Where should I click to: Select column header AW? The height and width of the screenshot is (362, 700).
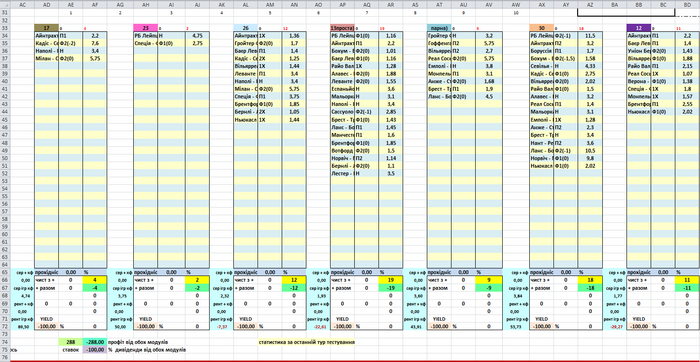tap(516, 4)
